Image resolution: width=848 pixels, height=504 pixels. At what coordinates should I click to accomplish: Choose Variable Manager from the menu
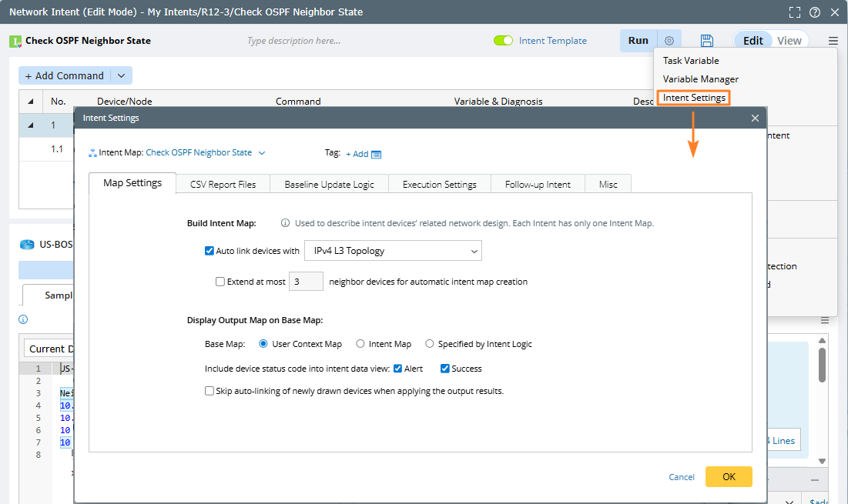click(x=700, y=79)
